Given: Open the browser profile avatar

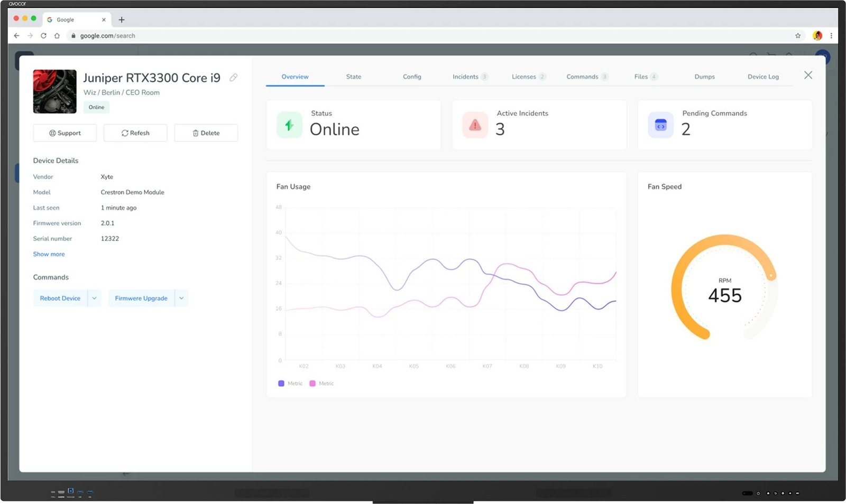Looking at the screenshot, I should [817, 36].
